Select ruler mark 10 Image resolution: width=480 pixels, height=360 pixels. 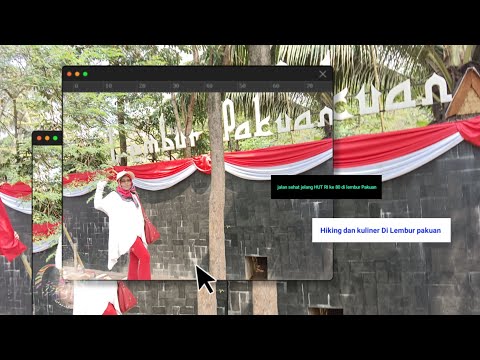(109, 86)
